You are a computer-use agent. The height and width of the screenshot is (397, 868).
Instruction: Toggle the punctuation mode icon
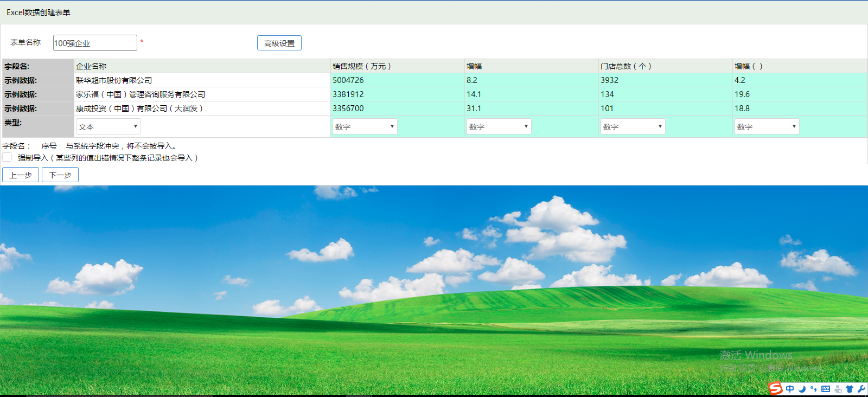click(813, 389)
